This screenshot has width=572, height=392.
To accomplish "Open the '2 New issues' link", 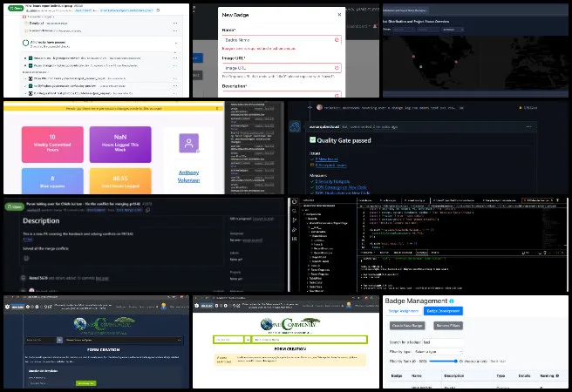I will (326, 159).
